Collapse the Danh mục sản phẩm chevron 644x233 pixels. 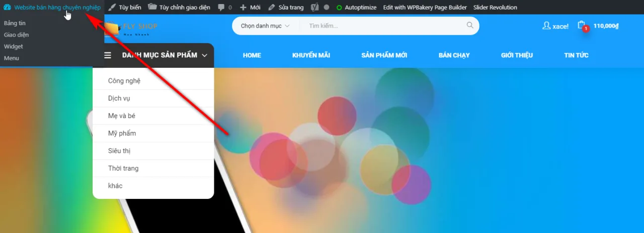pos(204,55)
